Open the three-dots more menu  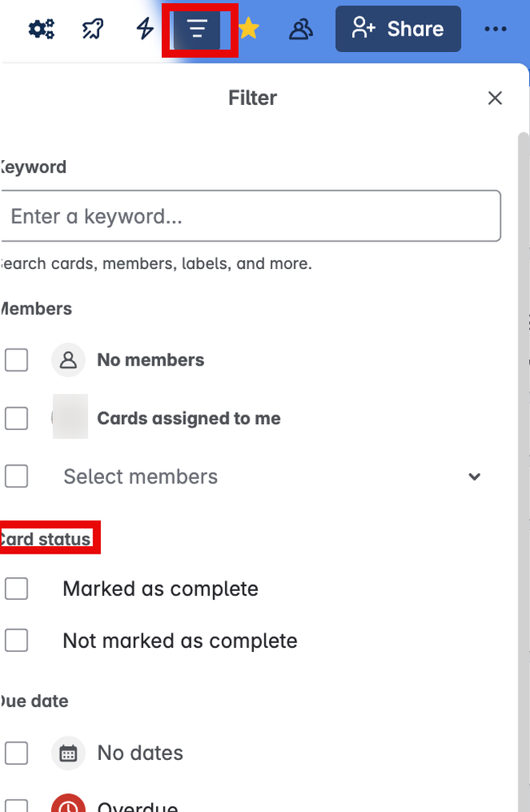[x=495, y=29]
